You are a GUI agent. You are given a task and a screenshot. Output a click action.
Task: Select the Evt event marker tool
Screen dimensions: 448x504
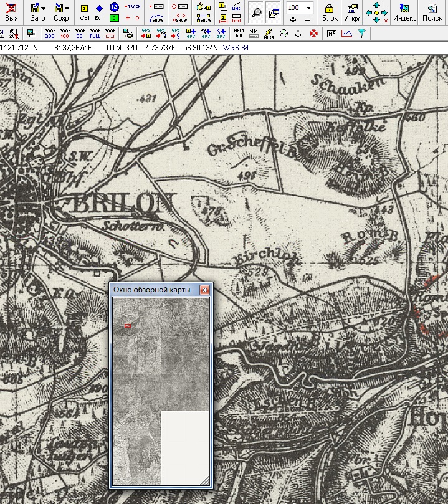point(99,11)
